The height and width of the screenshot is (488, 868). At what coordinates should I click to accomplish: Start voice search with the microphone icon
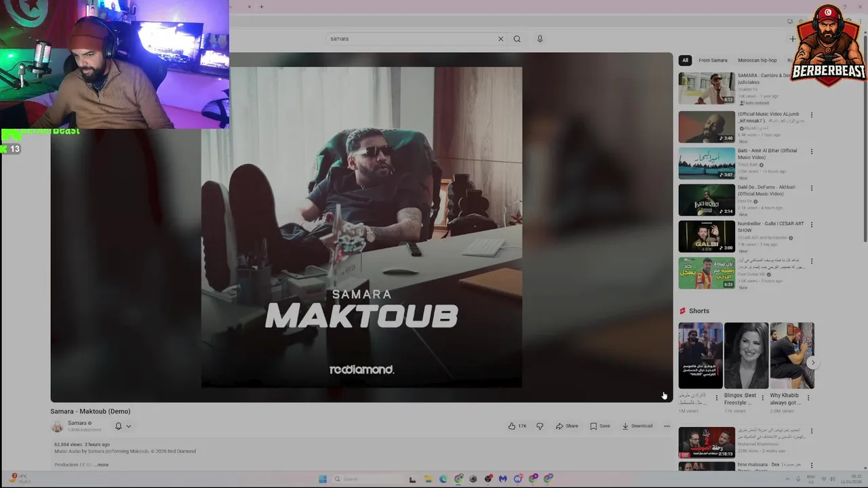(540, 39)
